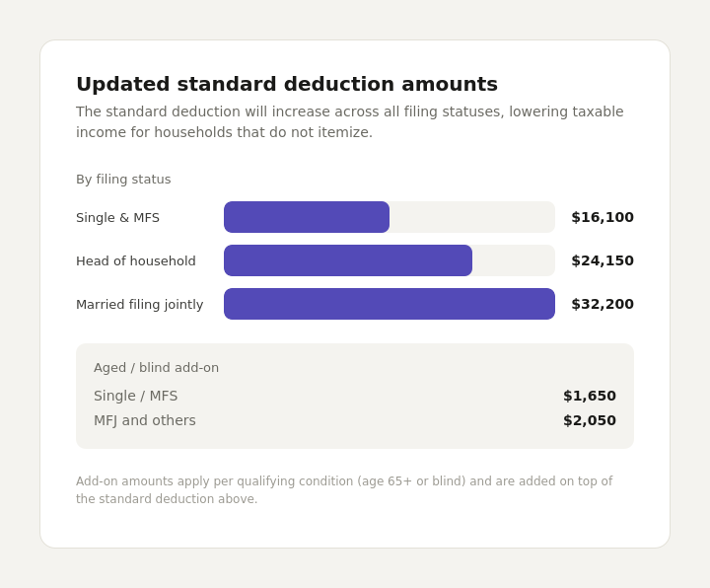Click the standard deduction description paragraph
This screenshot has width=710, height=588.
(x=349, y=122)
